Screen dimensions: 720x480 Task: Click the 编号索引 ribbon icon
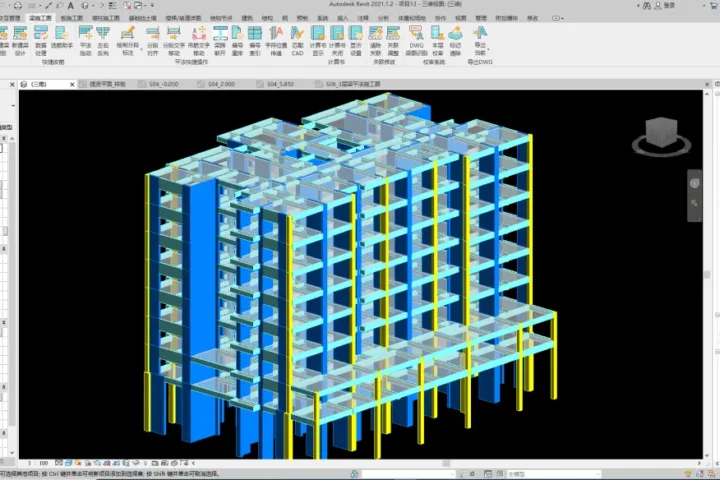point(255,40)
